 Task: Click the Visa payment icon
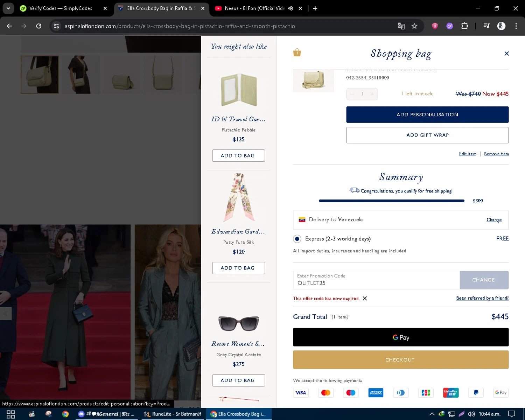click(x=301, y=393)
